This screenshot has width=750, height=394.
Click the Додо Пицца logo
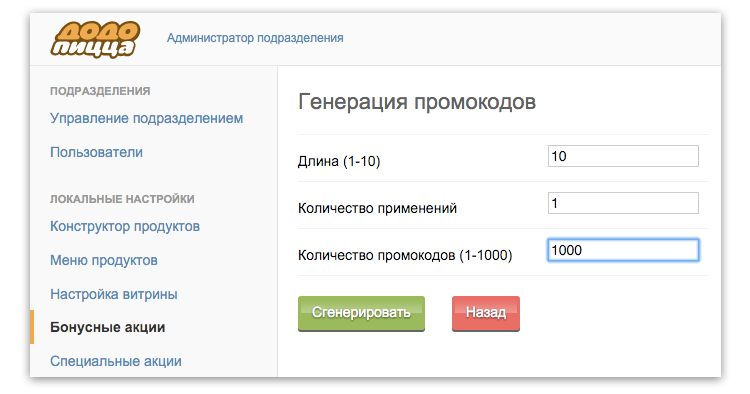point(95,39)
